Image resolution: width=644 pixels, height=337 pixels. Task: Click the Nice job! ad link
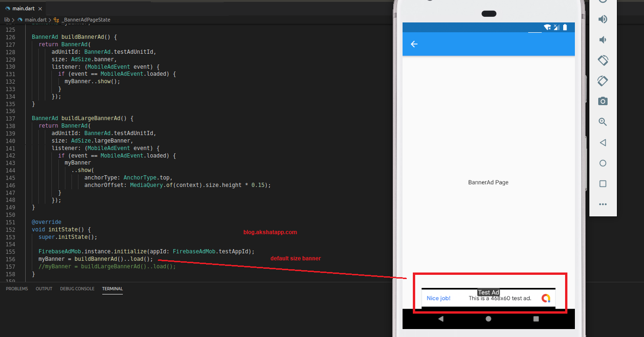(439, 298)
